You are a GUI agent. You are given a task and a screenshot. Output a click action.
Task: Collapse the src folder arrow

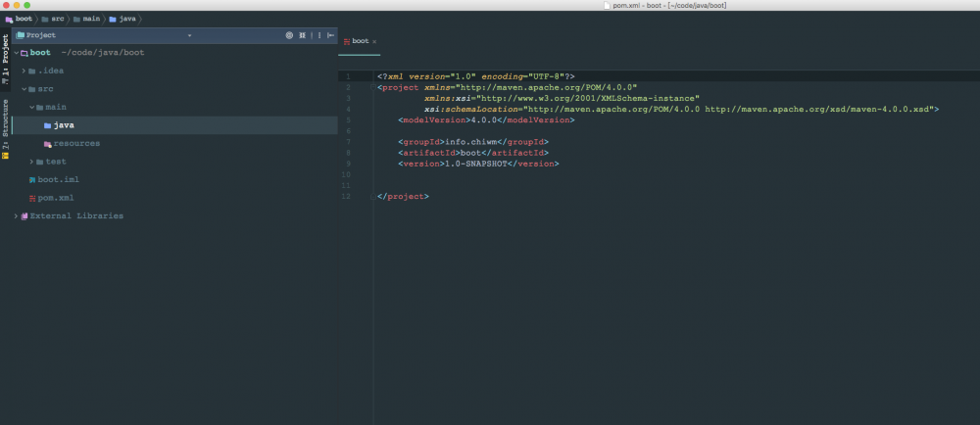[x=24, y=89]
